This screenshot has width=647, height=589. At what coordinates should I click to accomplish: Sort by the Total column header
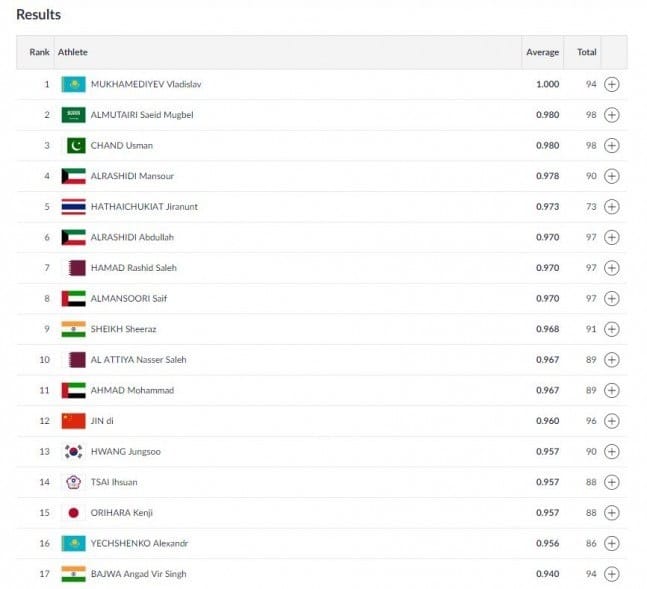[587, 52]
